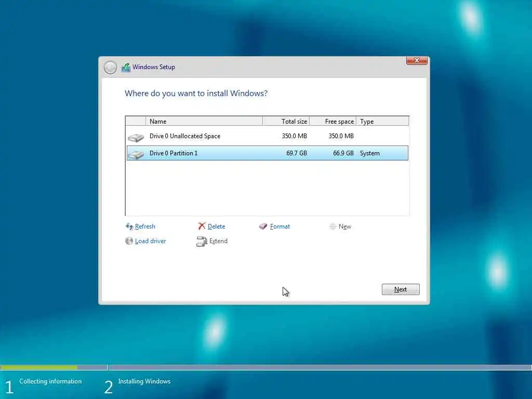The height and width of the screenshot is (399, 532).
Task: Click the Extend partition icon
Action: [202, 241]
